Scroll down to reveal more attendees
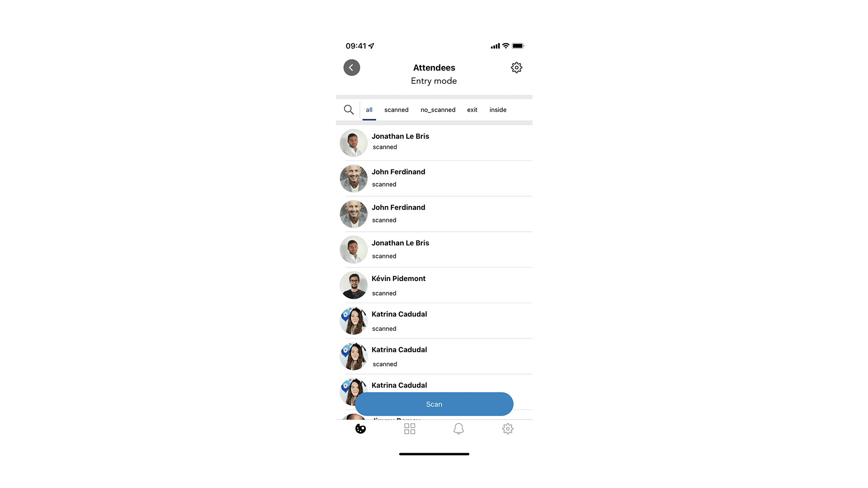Viewport: 868px width, 488px height. (x=434, y=268)
